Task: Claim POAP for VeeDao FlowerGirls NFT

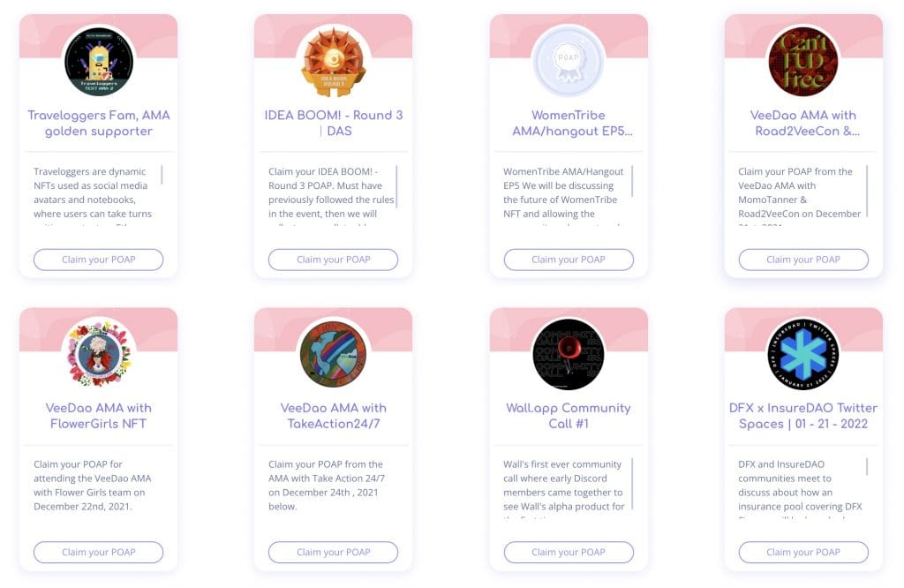Action: pyautogui.click(x=99, y=552)
